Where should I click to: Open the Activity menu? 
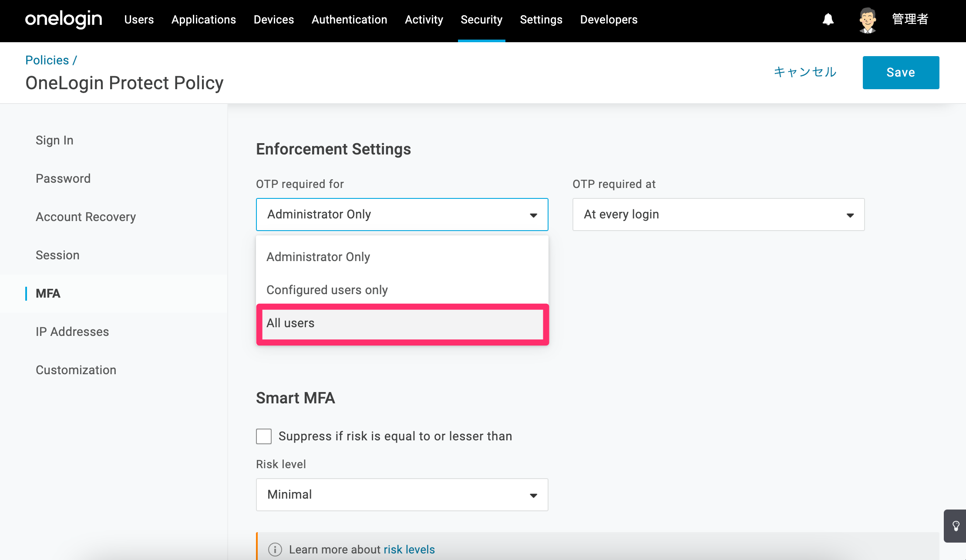424,20
